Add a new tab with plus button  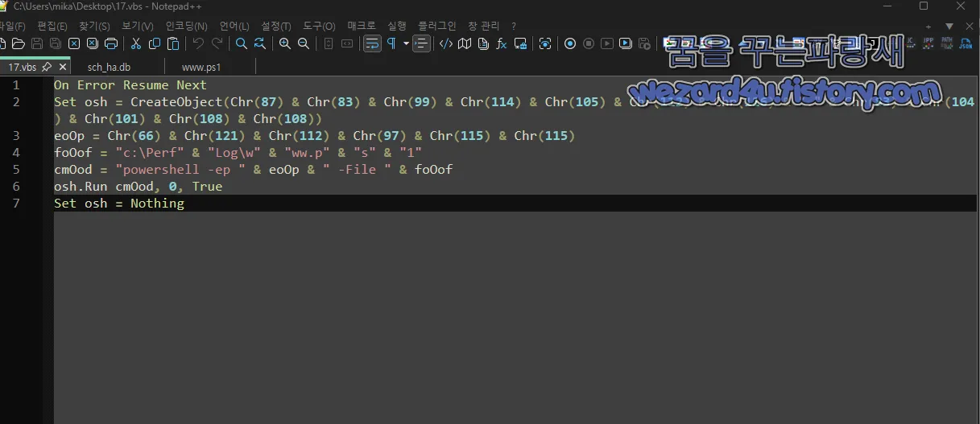[x=928, y=27]
